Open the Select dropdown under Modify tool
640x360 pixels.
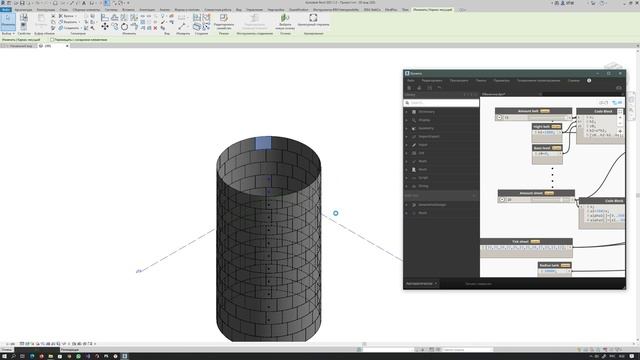tap(8, 33)
